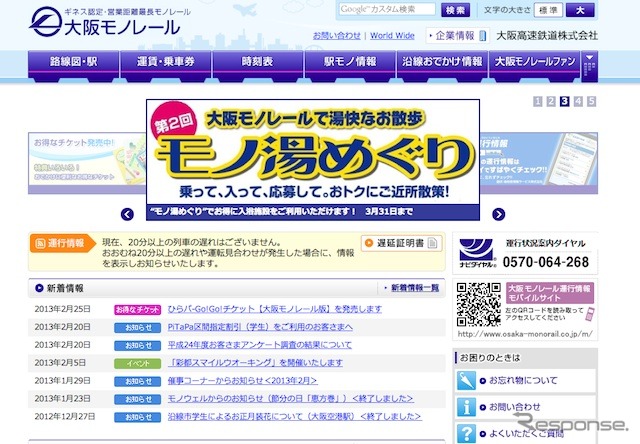Open モノウェルからのお知らせ news link
The width and height of the screenshot is (640, 444).
point(291,399)
